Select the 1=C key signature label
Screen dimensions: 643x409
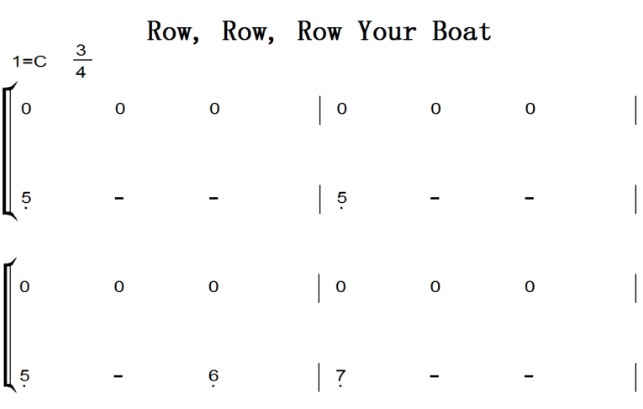(x=30, y=62)
